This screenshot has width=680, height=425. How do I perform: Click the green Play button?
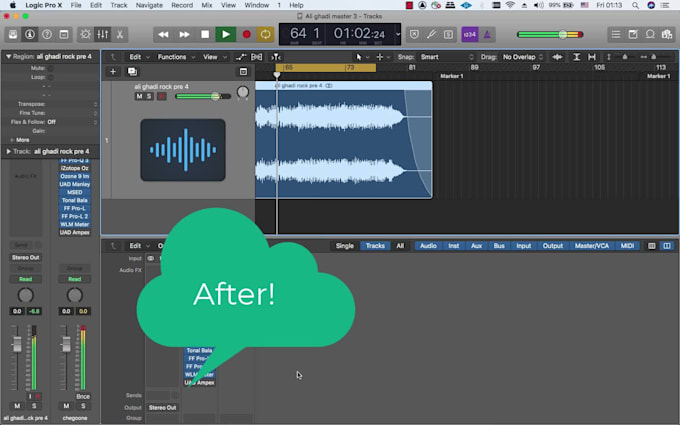click(226, 34)
